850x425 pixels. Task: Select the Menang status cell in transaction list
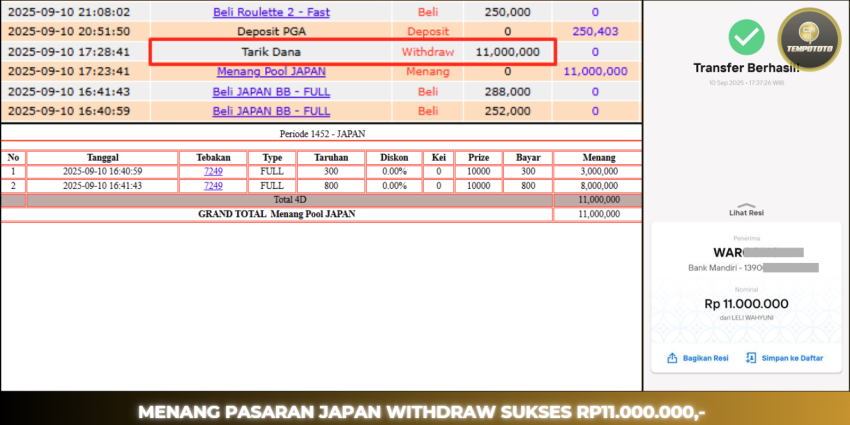click(x=428, y=71)
